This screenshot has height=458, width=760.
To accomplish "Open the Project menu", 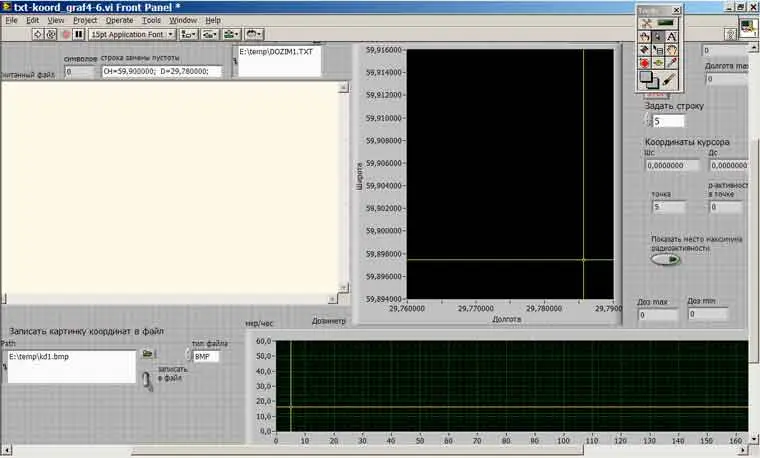I will [x=85, y=20].
